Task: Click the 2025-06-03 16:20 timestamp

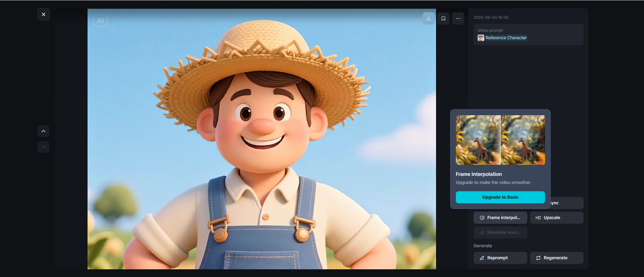Action: coord(491,17)
